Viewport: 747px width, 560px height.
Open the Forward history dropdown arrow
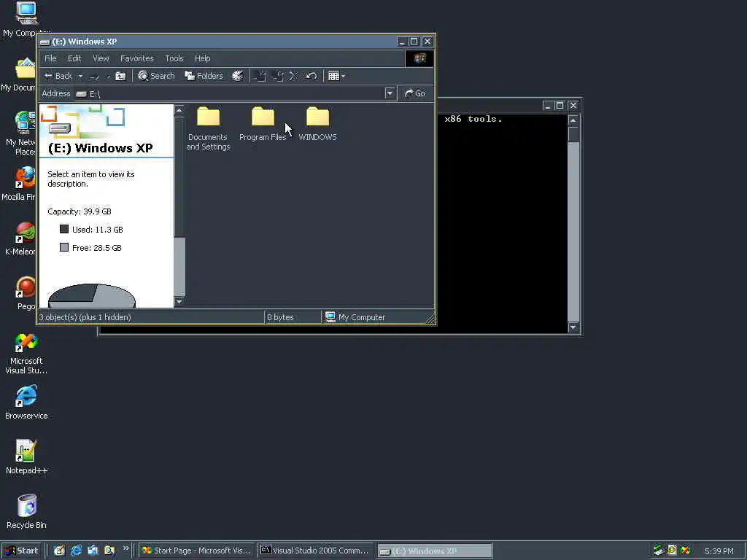coord(108,76)
